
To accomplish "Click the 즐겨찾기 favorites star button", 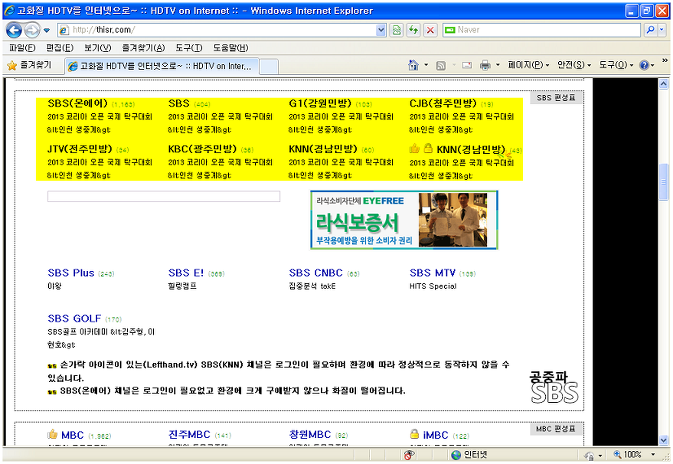I will click(30, 65).
